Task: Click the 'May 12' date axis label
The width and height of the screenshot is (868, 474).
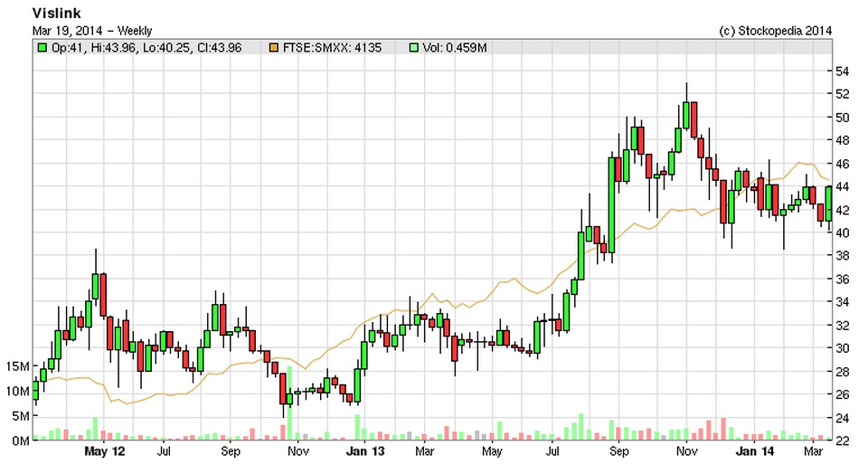Action: pyautogui.click(x=105, y=452)
